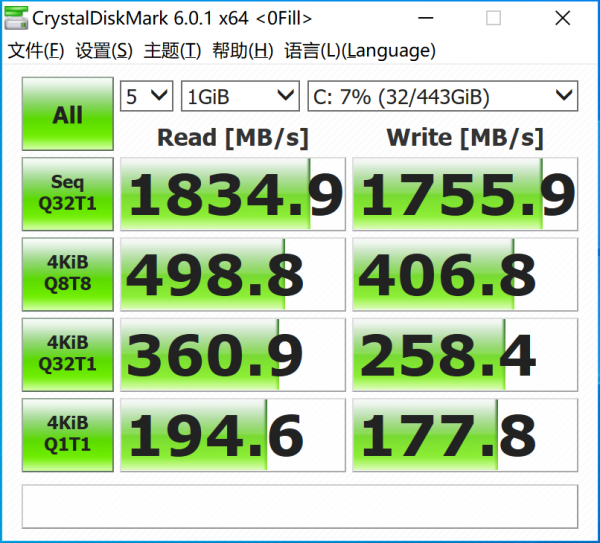Open the 语言(L)(Language) menu
The image size is (600, 543).
[359, 51]
